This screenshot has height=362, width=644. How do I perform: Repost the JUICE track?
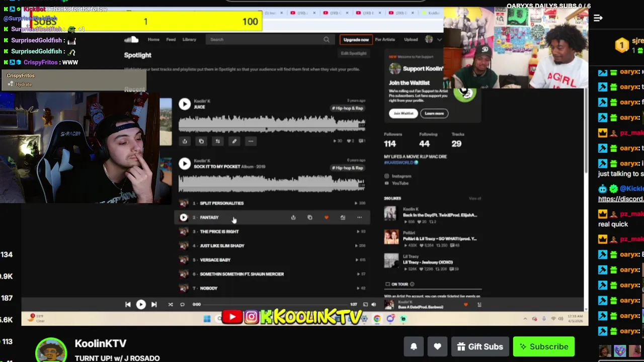218,141
